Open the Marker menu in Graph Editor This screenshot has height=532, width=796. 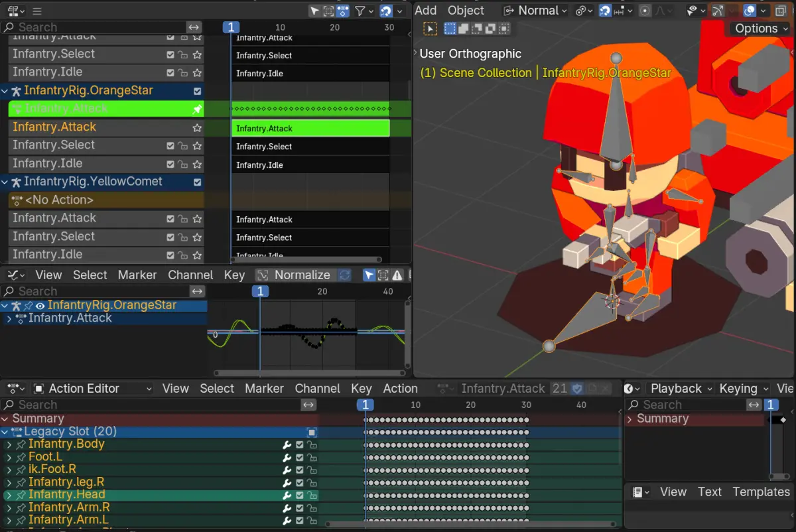click(137, 275)
